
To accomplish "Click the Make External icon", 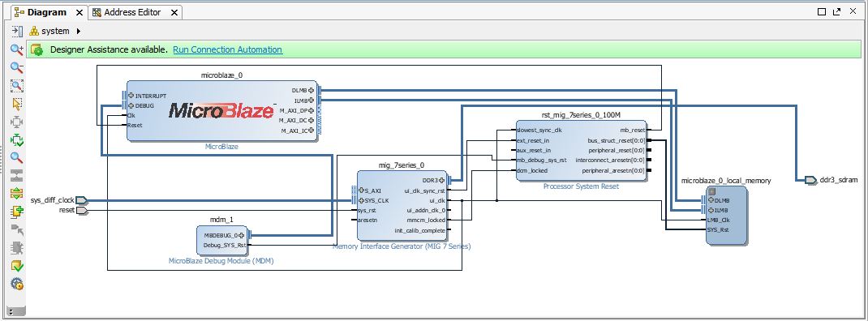I will coord(17,230).
